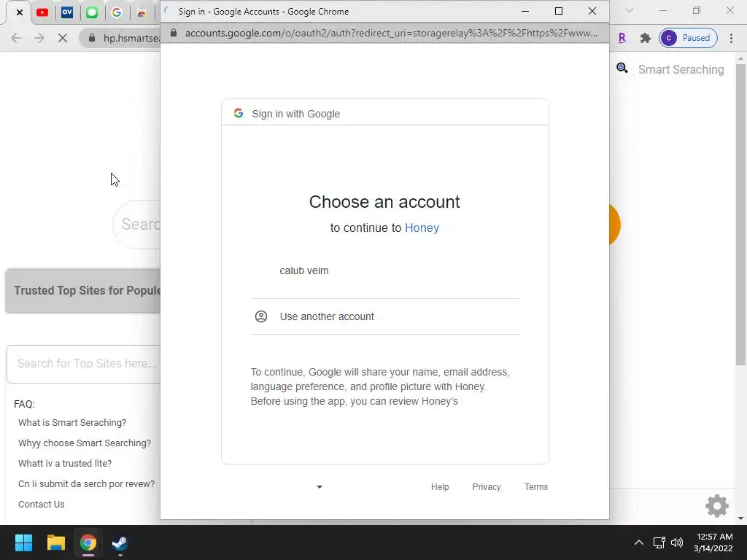Click the person icon beside Use another account
The height and width of the screenshot is (560, 747).
tap(261, 316)
